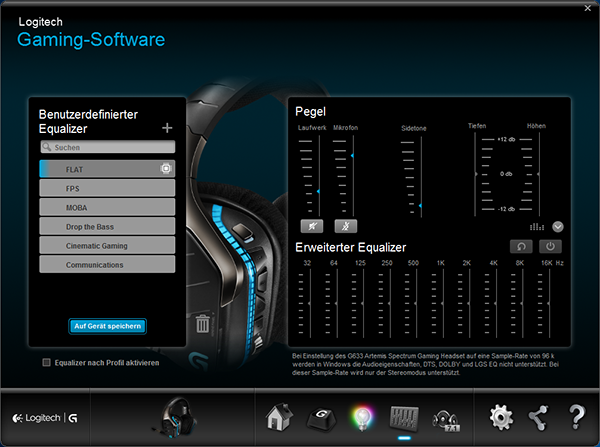The width and height of the screenshot is (600, 447).
Task: Click the small equalizer bars icon
Action: (537, 227)
